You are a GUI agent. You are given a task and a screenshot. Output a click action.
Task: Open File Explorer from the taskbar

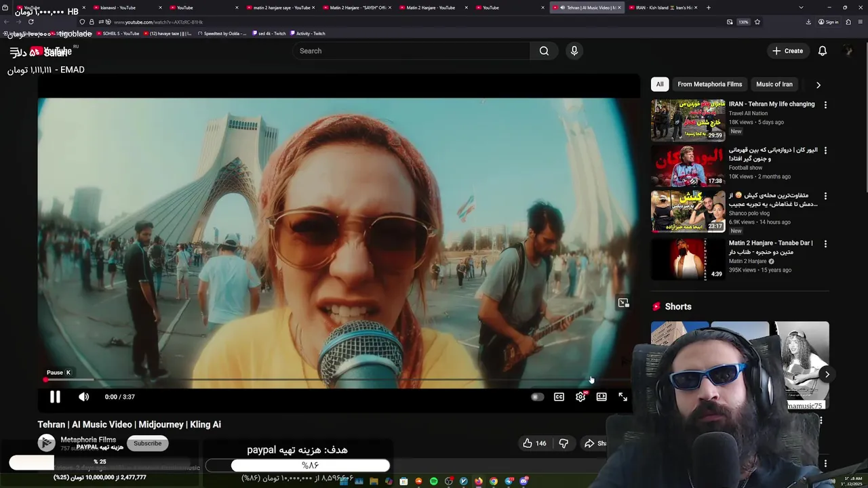pos(374,481)
